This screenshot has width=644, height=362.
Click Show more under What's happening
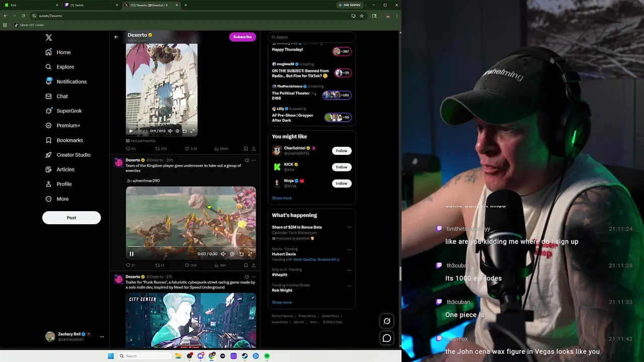point(282,302)
